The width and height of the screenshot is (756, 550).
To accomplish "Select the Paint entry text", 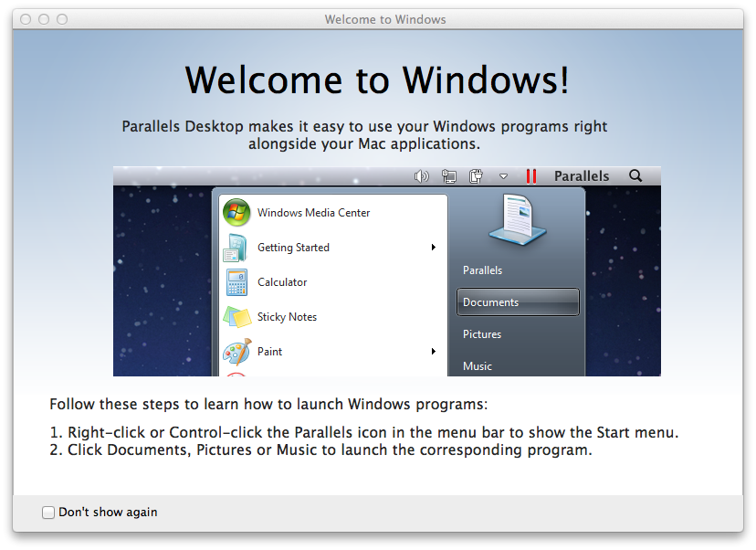I will pyautogui.click(x=269, y=352).
